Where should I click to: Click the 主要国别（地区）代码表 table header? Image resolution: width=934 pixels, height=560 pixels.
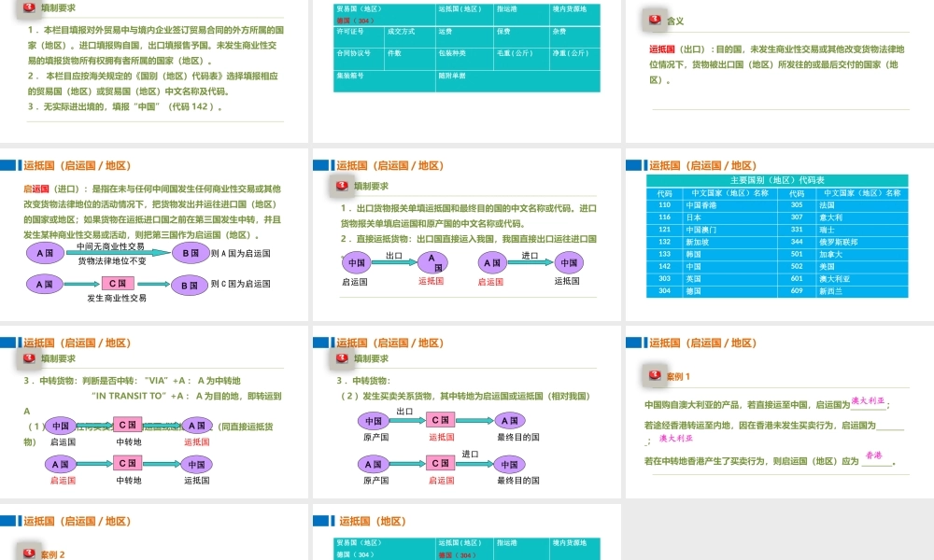point(777,180)
